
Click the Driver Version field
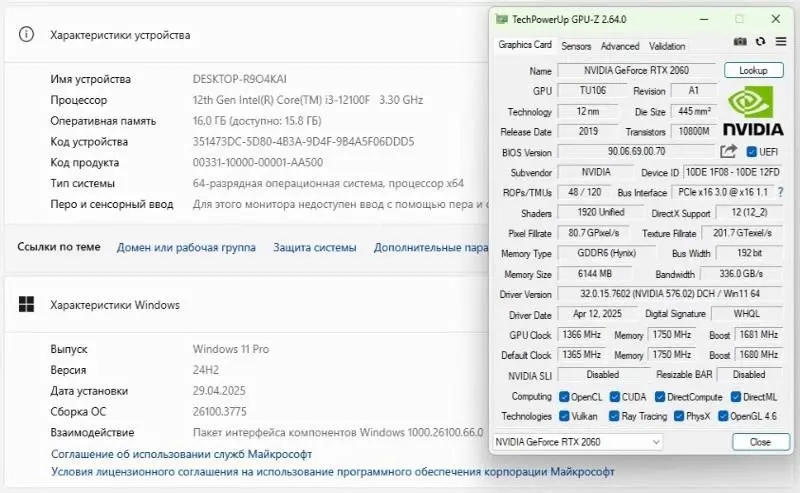pyautogui.click(x=669, y=293)
